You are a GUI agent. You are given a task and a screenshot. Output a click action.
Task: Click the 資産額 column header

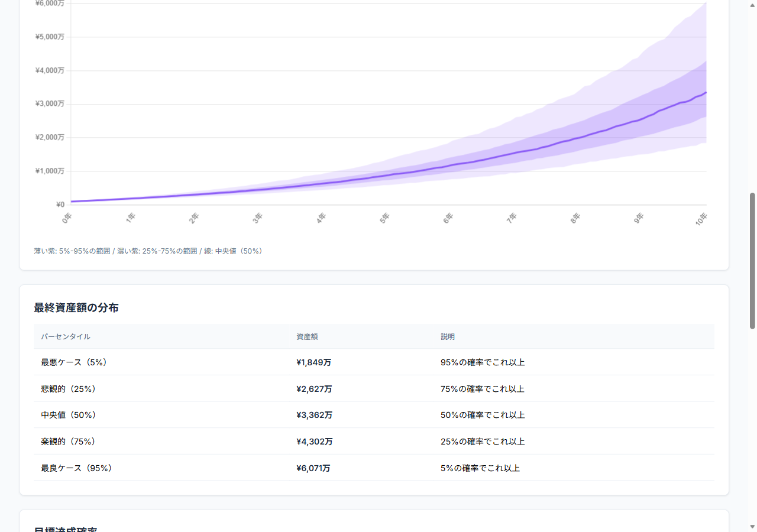(307, 337)
